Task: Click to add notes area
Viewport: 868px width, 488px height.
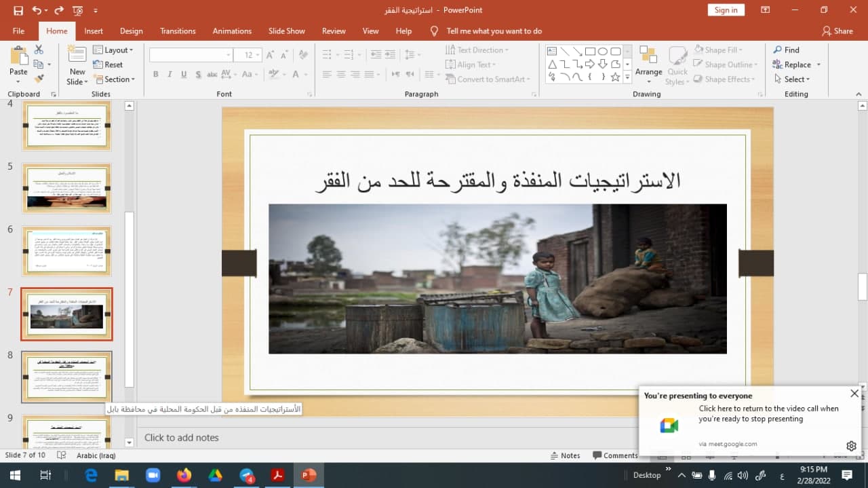Action: pyautogui.click(x=182, y=438)
